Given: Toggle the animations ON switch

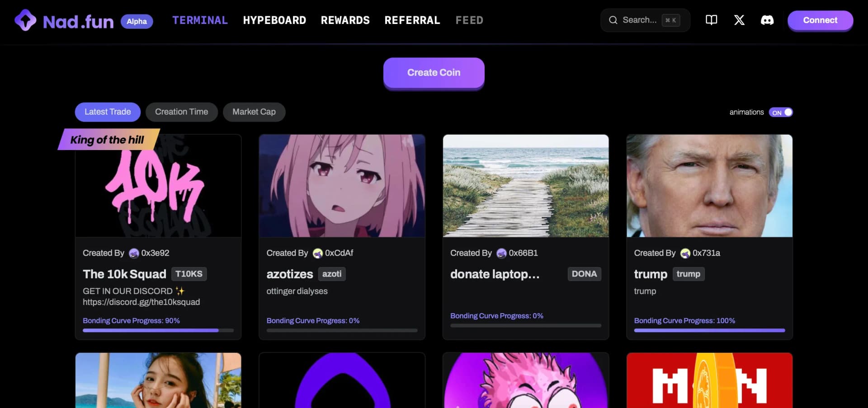Looking at the screenshot, I should tap(781, 113).
